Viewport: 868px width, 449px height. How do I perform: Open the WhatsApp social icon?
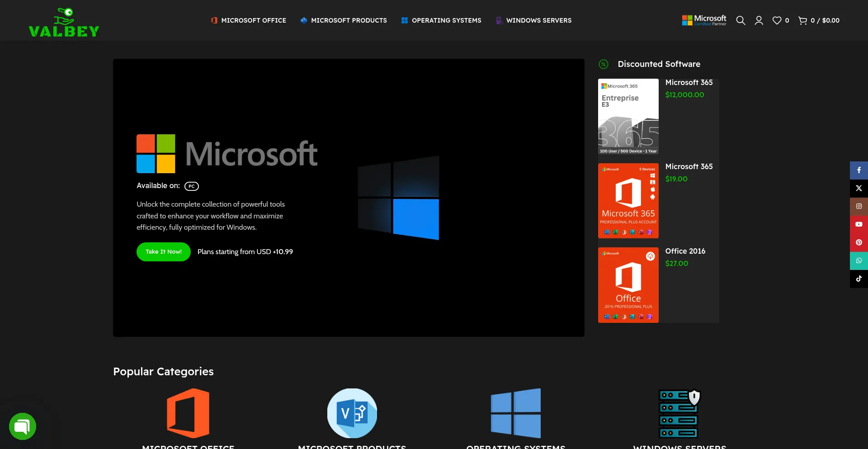pos(859,261)
